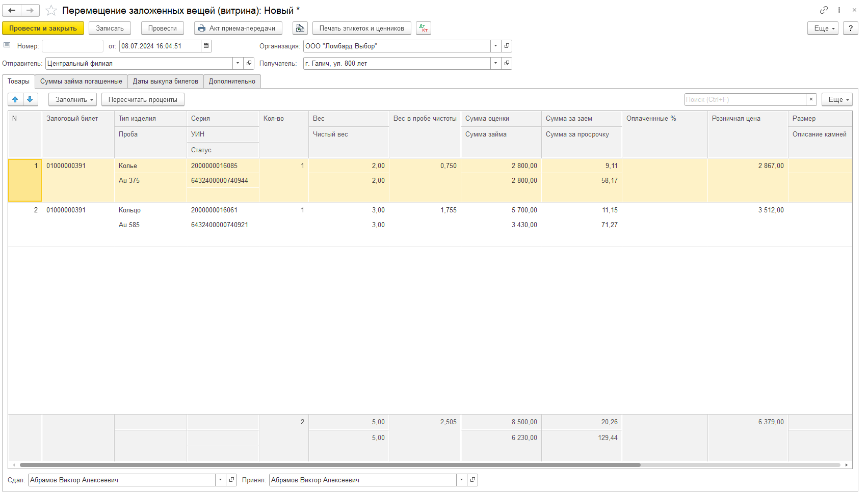Expand the Принял dropdown list
Image resolution: width=868 pixels, height=493 pixels.
[461, 480]
